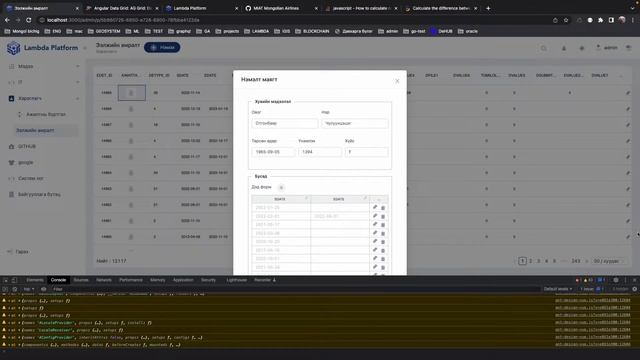
Task: Switch to the Network tab in DevTools
Action: [x=104, y=280]
